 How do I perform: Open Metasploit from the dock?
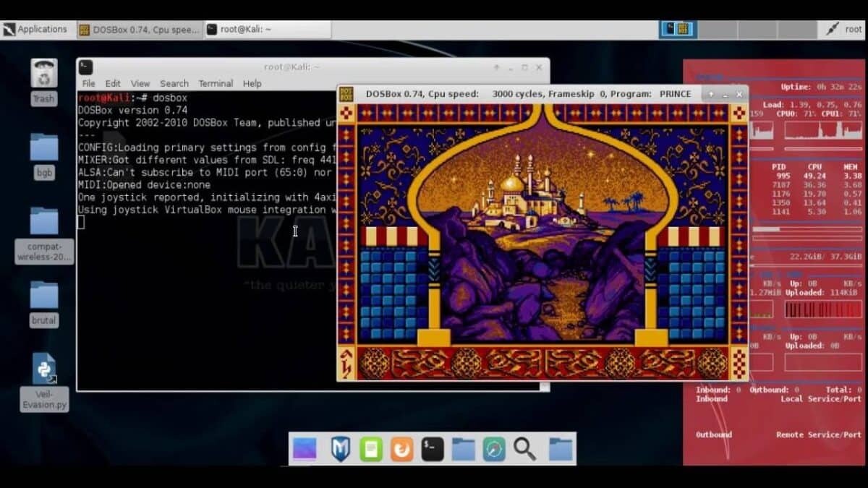340,449
